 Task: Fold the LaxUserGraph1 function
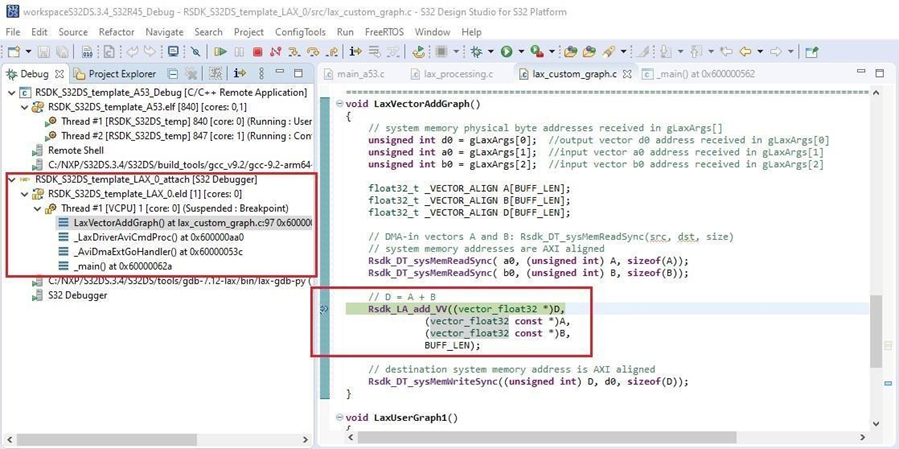pos(339,417)
